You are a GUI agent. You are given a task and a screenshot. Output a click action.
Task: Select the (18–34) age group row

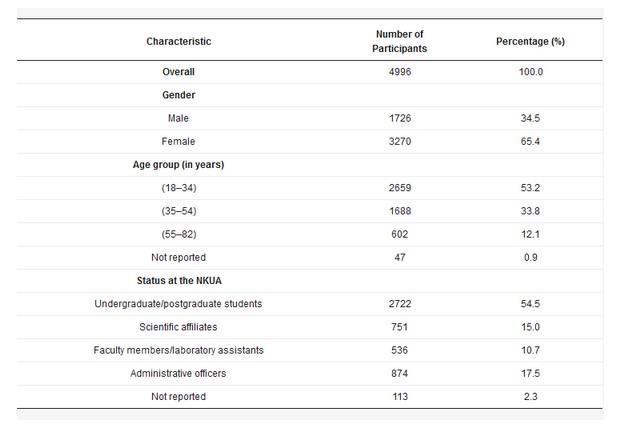[179, 188]
